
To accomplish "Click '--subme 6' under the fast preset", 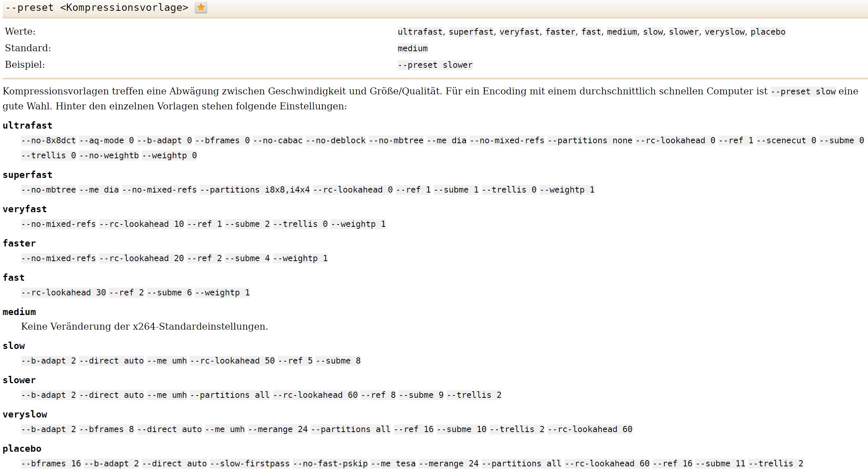I will click(x=169, y=293).
